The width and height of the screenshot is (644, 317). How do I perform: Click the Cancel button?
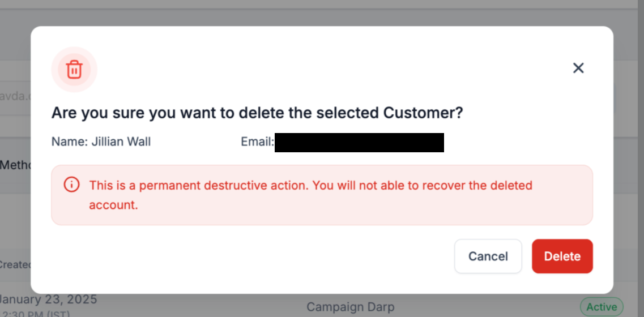[488, 256]
